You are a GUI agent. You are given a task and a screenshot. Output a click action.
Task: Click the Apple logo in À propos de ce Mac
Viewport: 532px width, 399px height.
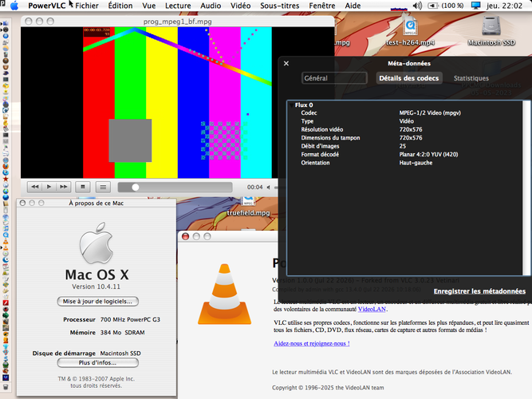coord(97,243)
